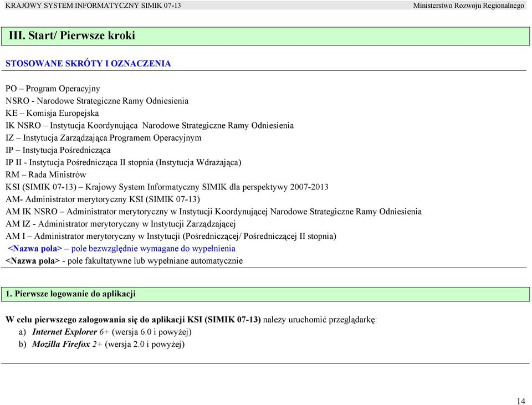
Task: Click the line 'KE – Komisja Europejska'
Action: click(x=52, y=113)
